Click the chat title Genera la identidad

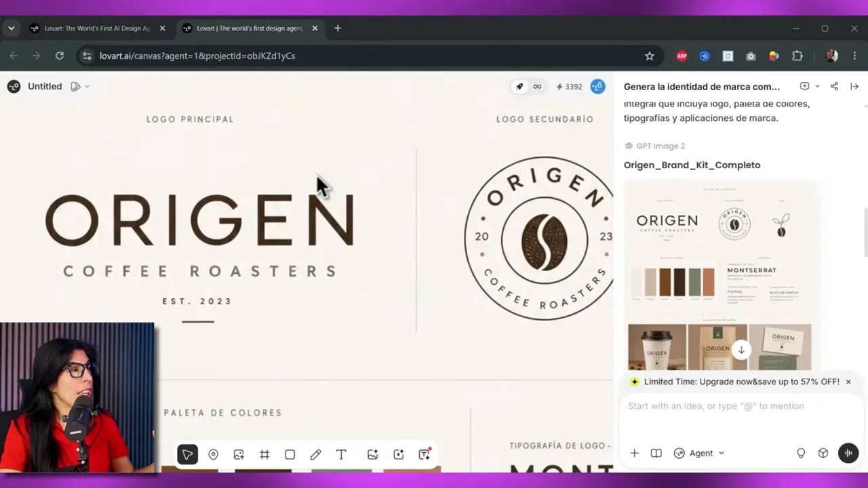point(702,87)
